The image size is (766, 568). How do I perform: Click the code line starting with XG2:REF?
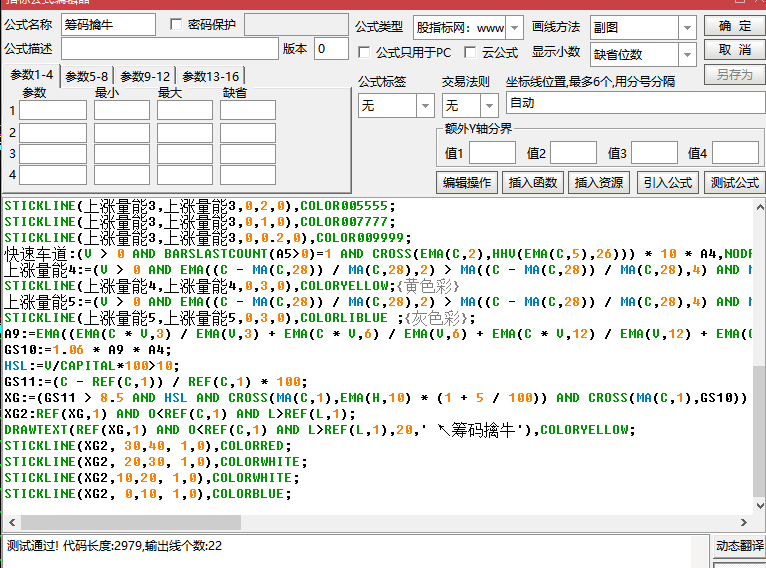pyautogui.click(x=180, y=414)
